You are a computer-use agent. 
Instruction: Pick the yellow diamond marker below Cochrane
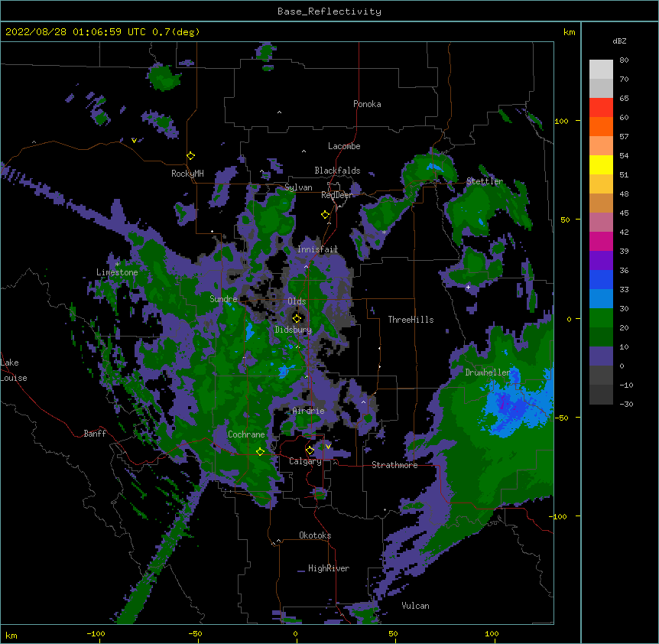coord(260,451)
